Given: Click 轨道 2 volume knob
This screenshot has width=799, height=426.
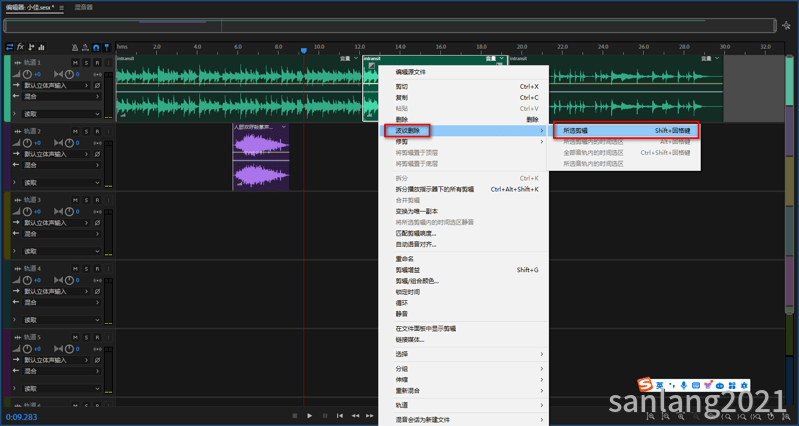Looking at the screenshot, I should pos(27,143).
